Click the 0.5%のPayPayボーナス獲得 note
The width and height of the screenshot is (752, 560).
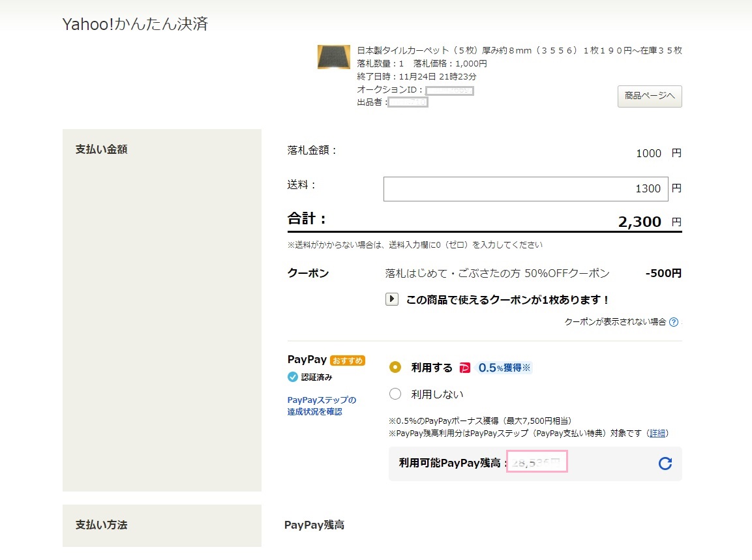[480, 421]
